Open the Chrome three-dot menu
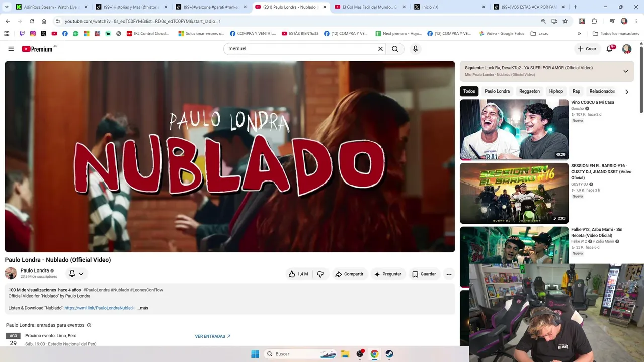The image size is (644, 362). [636, 21]
